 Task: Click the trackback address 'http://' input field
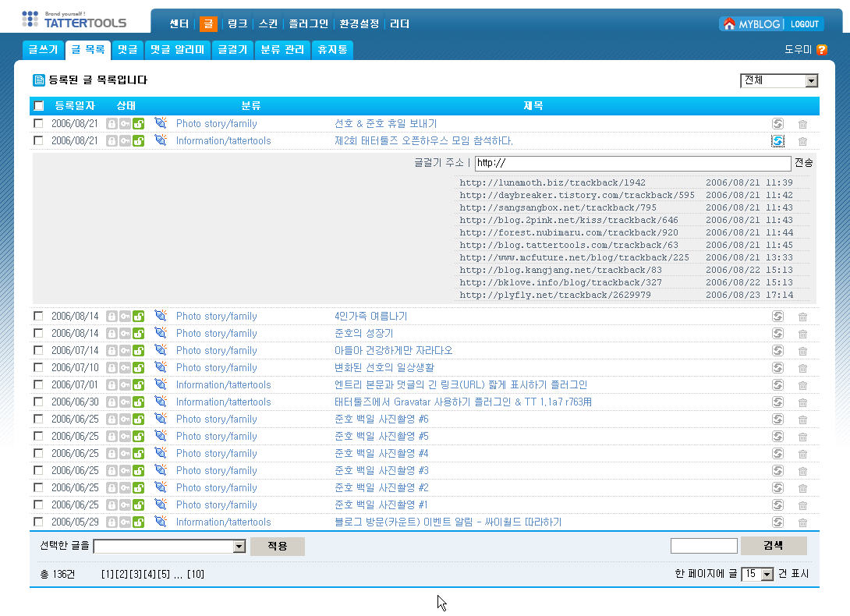click(632, 164)
